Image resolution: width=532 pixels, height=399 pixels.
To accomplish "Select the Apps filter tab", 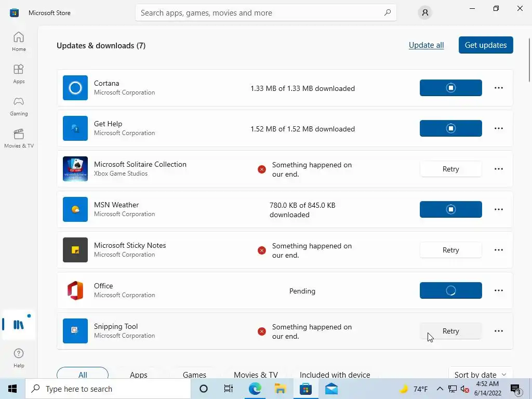I will [138, 374].
